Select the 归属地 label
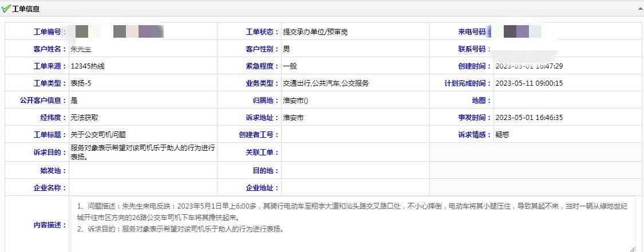 266,101
